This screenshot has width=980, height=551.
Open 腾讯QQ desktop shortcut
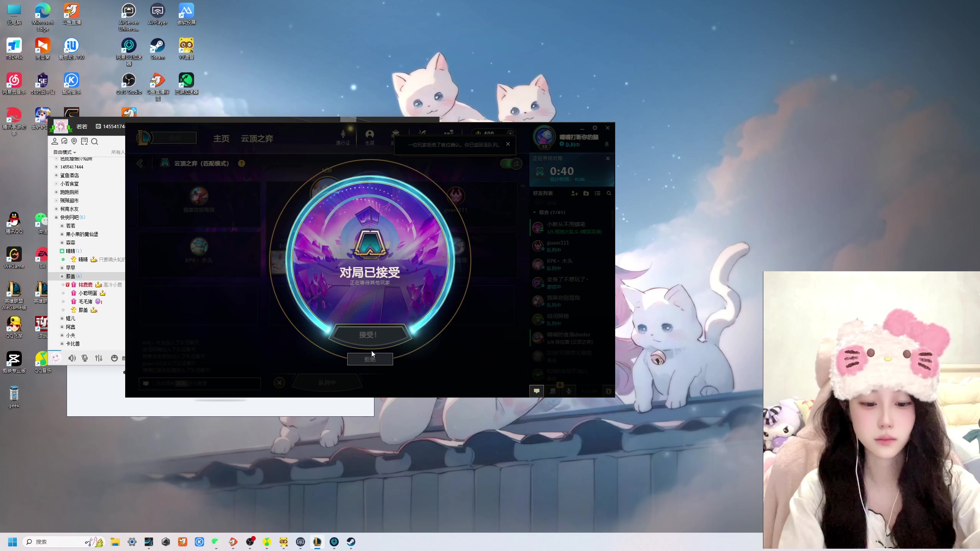[x=14, y=223]
